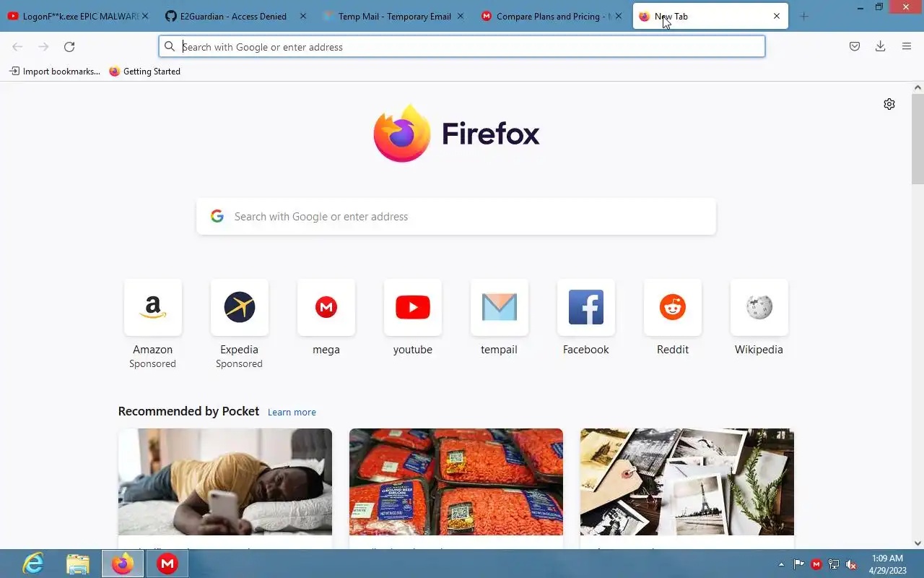Click the MEGA system tray icon
The width and height of the screenshot is (924, 578).
point(816,564)
